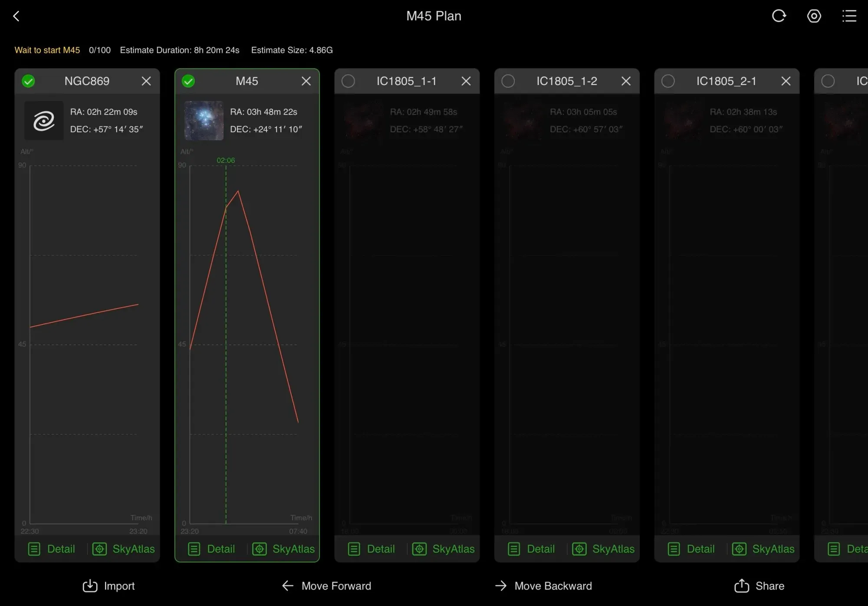The height and width of the screenshot is (606, 868).
Task: Toggle the M45 enabled checkmark
Action: 188,81
